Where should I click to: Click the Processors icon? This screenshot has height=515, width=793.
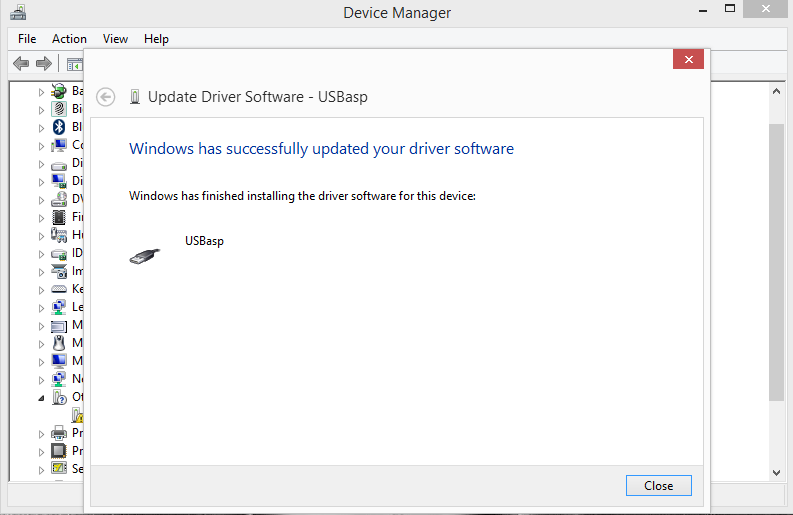coord(59,451)
